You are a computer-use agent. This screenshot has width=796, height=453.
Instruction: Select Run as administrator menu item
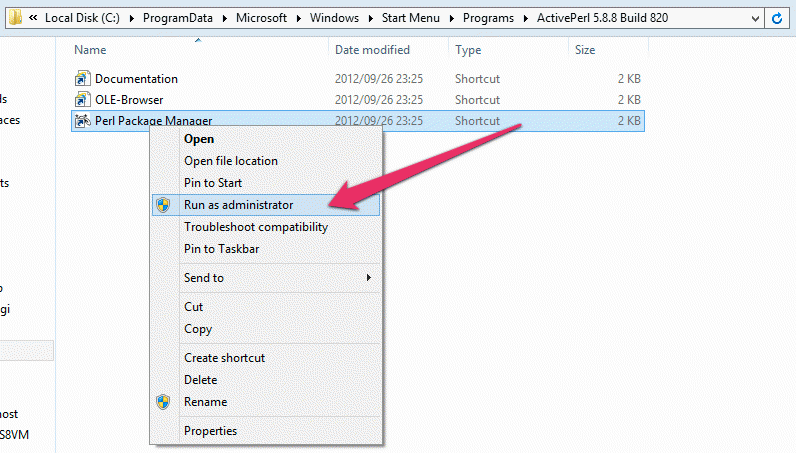point(238,205)
